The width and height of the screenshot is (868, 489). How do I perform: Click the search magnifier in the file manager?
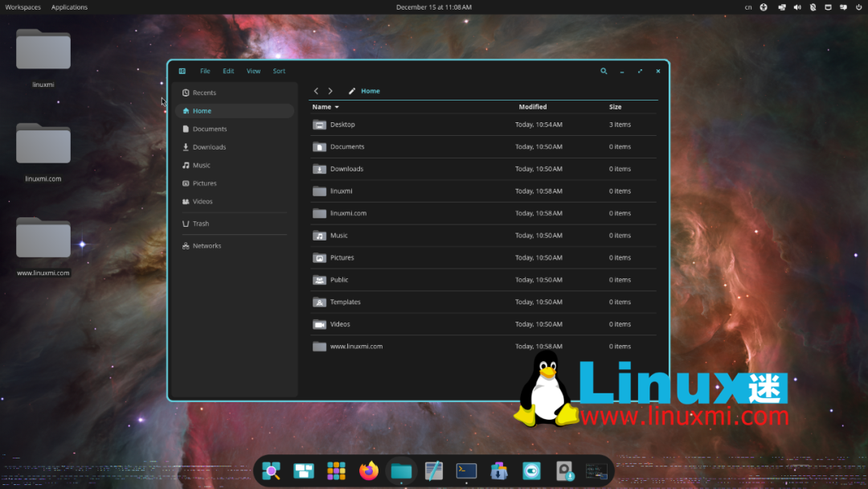tap(604, 71)
